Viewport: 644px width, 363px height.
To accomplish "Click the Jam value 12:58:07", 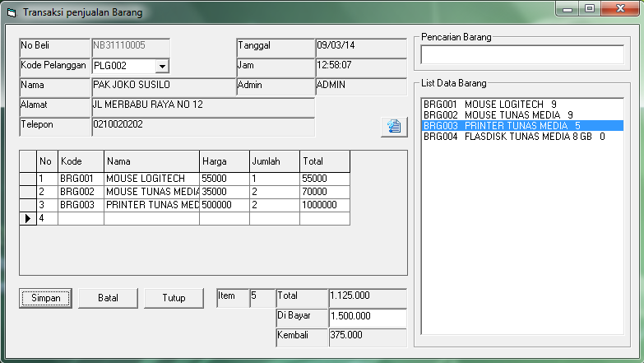I will 361,67.
